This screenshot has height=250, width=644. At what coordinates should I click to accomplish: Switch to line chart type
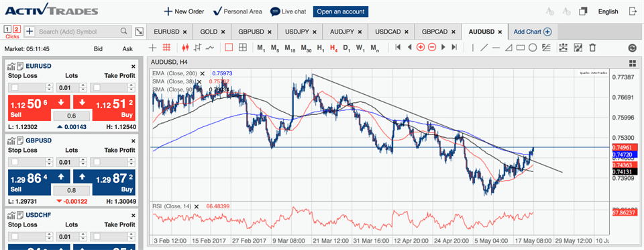tap(210, 48)
